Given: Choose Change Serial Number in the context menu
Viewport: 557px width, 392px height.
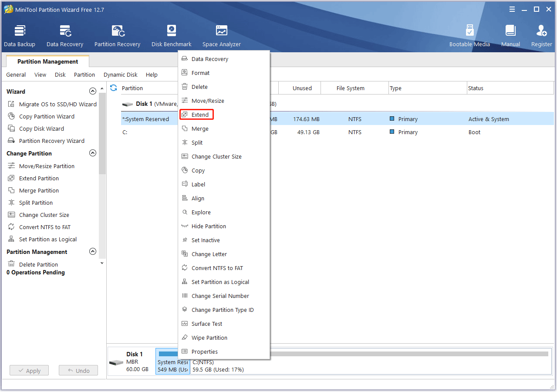Looking at the screenshot, I should (224, 296).
